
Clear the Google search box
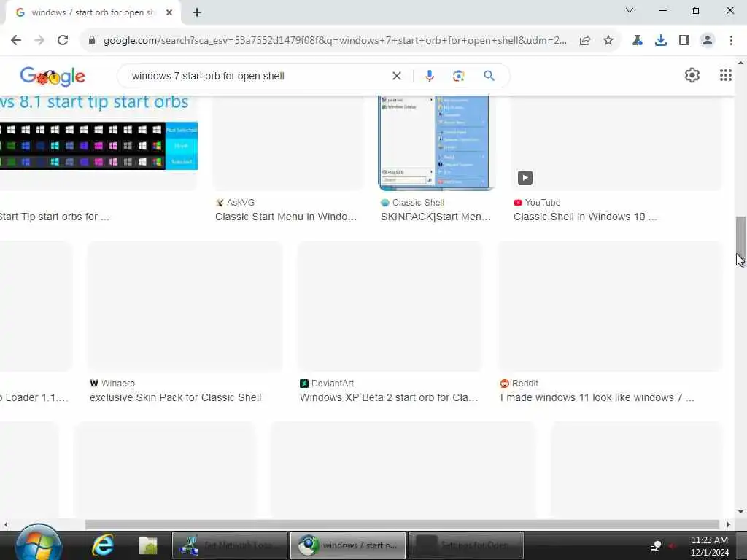(396, 76)
